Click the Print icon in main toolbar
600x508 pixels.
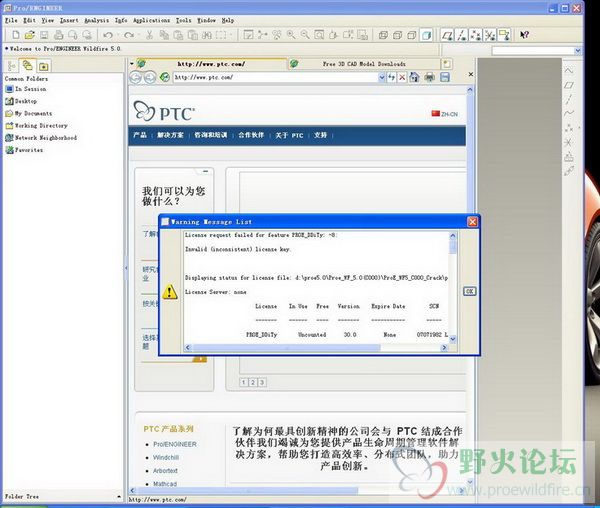pyautogui.click(x=58, y=35)
